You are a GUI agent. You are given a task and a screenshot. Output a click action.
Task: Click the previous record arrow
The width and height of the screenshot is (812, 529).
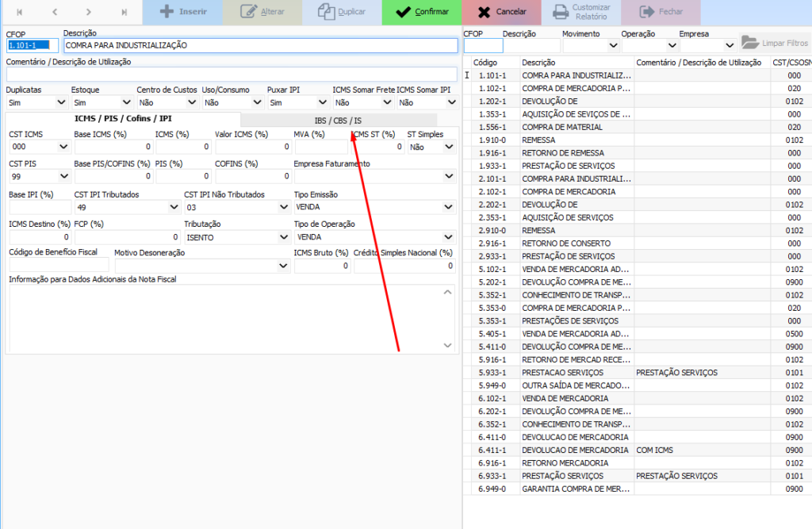[x=55, y=12]
